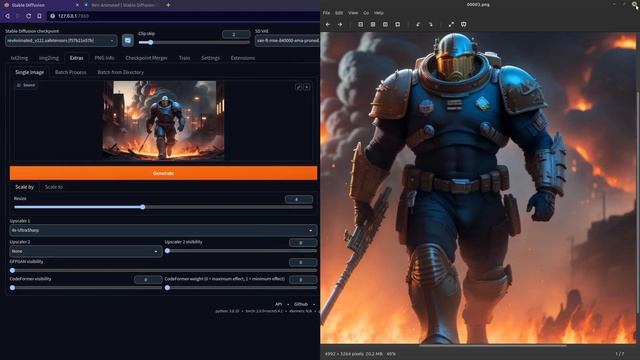Click the Upscaler 2 visibility slider
Image resolution: width=640 pixels, height=360 pixels.
point(241,251)
